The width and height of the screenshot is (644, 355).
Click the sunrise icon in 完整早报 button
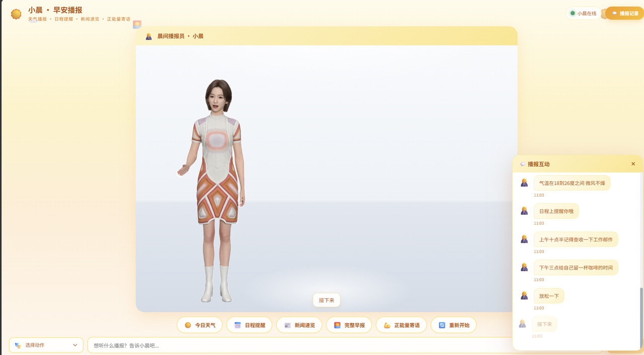coord(337,325)
